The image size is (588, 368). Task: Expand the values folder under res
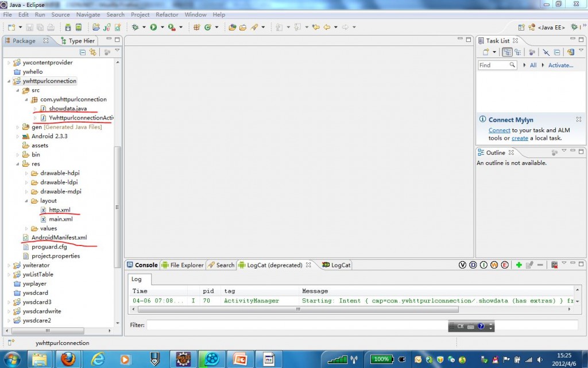pos(26,228)
